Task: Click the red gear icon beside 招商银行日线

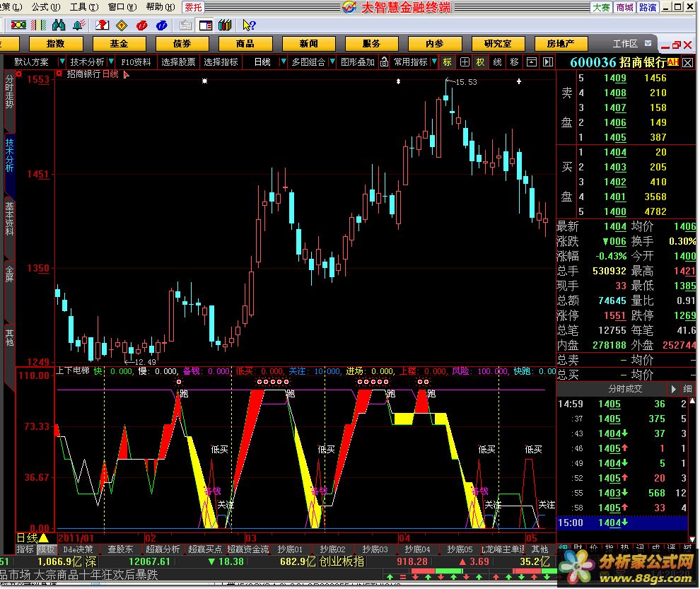Action: 59,74
